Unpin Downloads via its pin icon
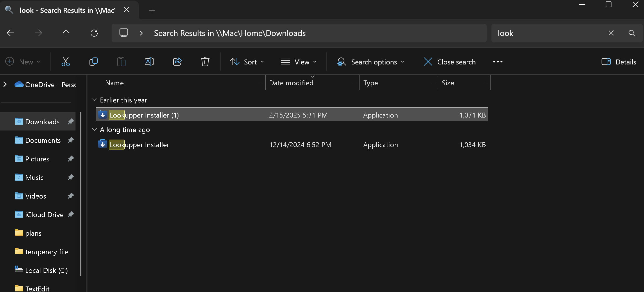The image size is (644, 292). pyautogui.click(x=71, y=122)
